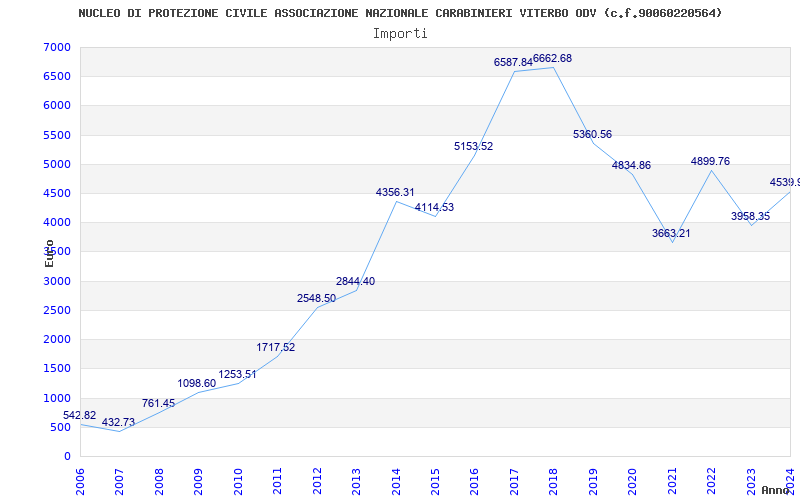Click the x-axis year 2022
Image resolution: width=800 pixels, height=500 pixels.
[711, 482]
